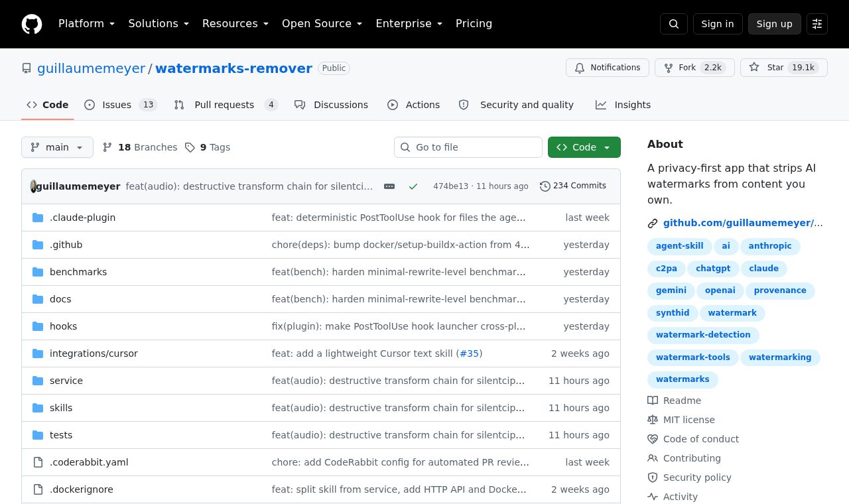Click the branch icon beside 18 Branches
The image size is (849, 504).
(x=107, y=147)
